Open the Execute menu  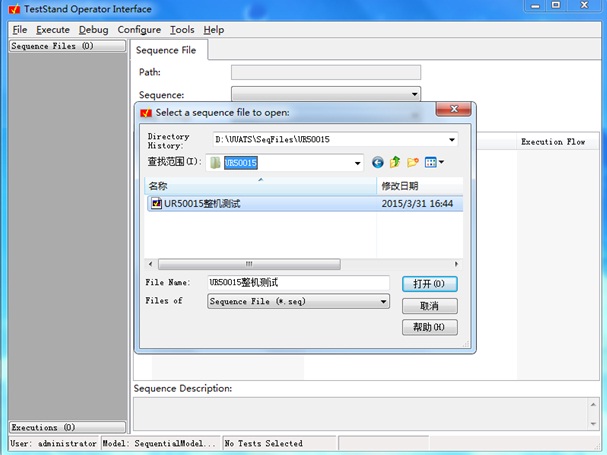[53, 30]
